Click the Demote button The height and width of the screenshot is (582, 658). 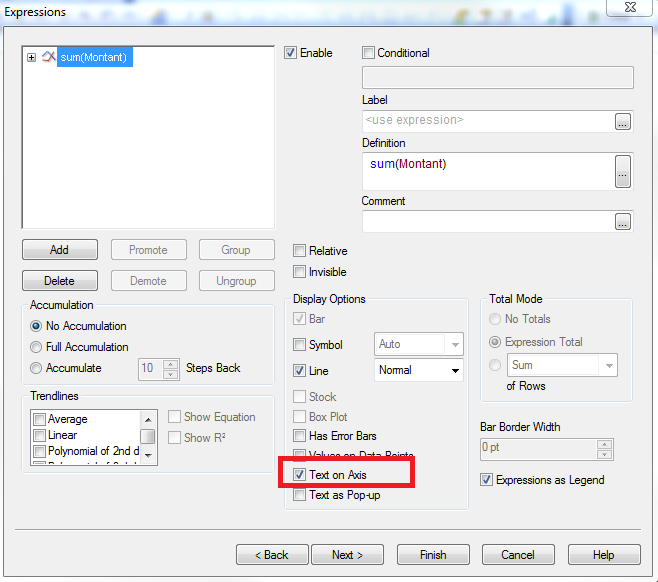(x=149, y=281)
